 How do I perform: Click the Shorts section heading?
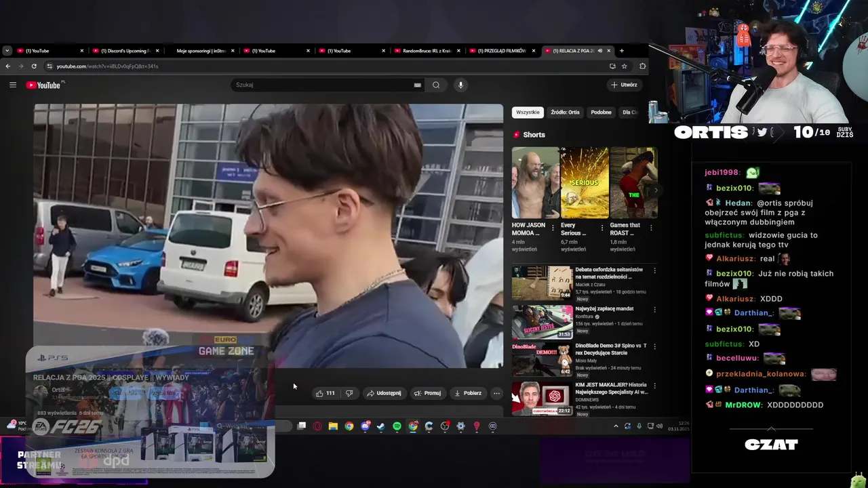point(534,135)
